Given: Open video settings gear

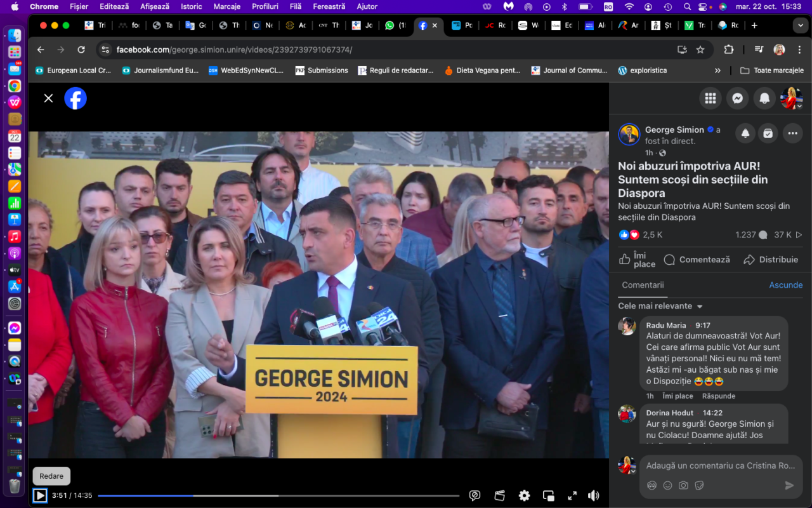Looking at the screenshot, I should (524, 495).
